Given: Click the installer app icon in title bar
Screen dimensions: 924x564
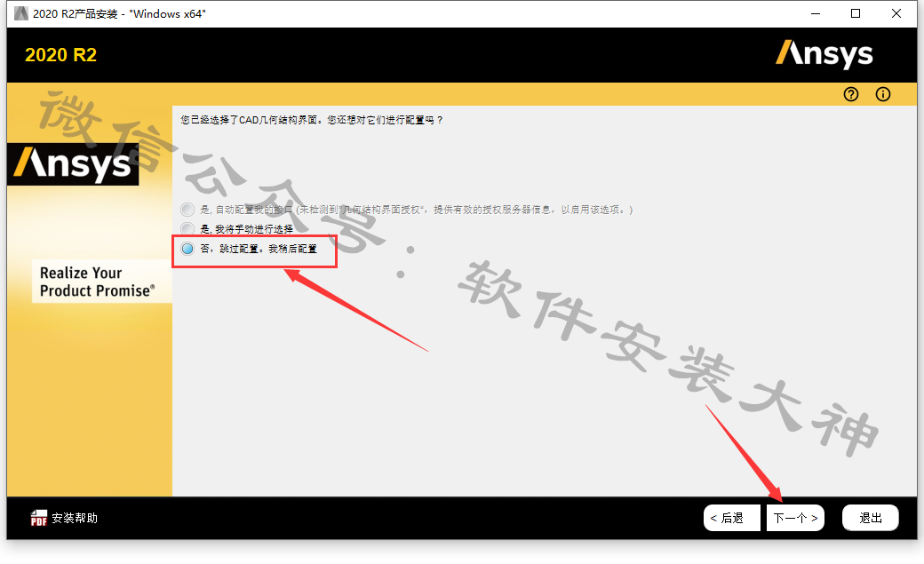Looking at the screenshot, I should tap(21, 13).
